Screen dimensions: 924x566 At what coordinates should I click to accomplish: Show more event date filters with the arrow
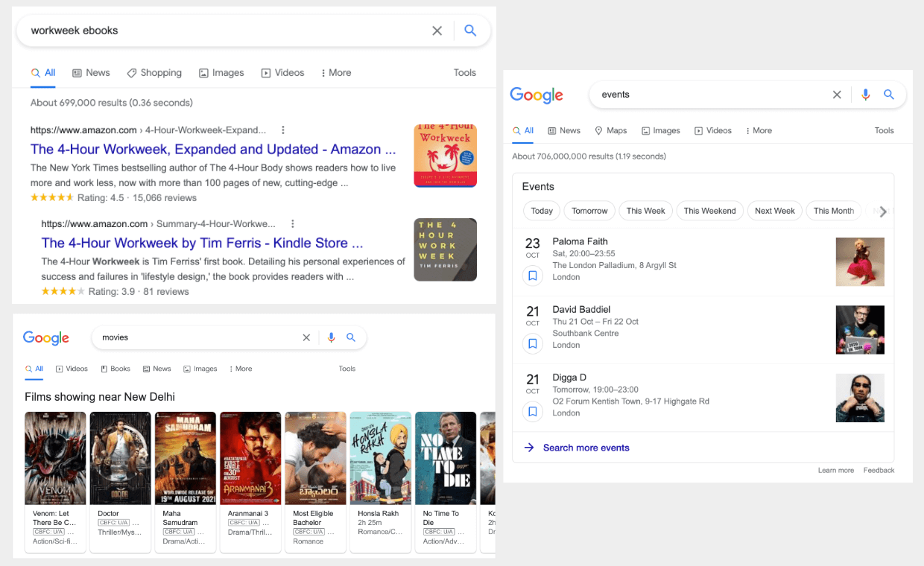[883, 212]
